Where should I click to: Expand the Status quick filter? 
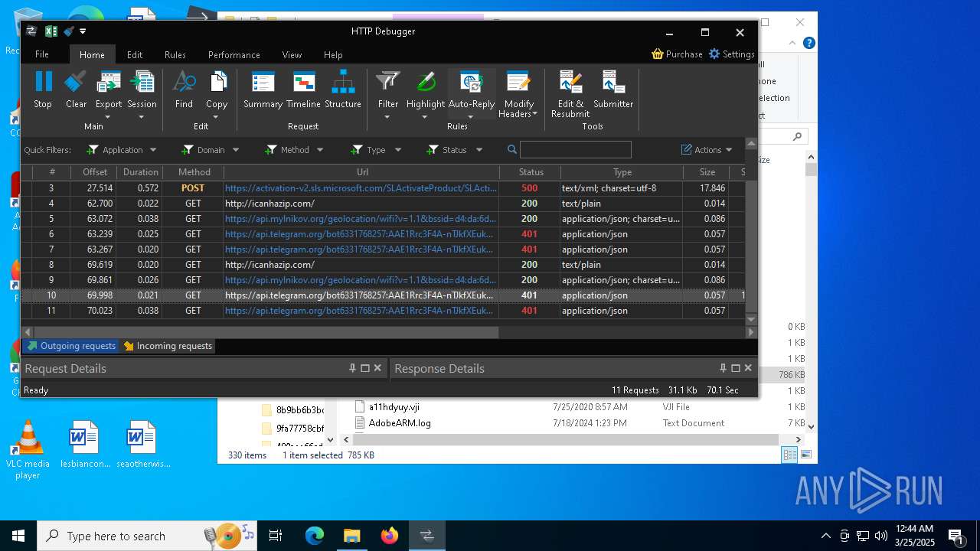click(x=479, y=150)
